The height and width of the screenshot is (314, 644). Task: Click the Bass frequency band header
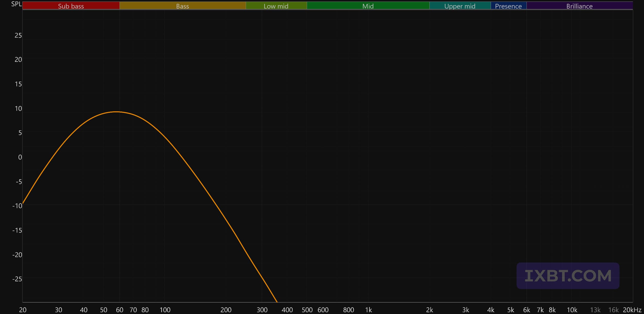point(182,6)
